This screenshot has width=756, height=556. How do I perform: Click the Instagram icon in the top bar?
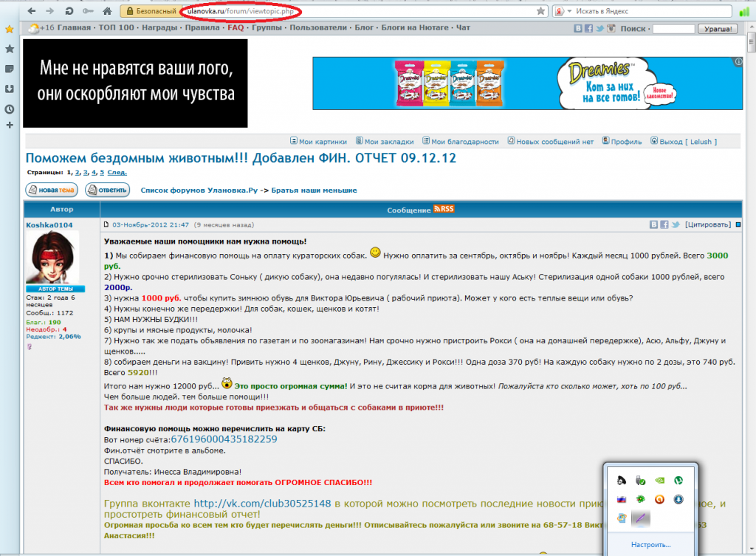coord(611,29)
